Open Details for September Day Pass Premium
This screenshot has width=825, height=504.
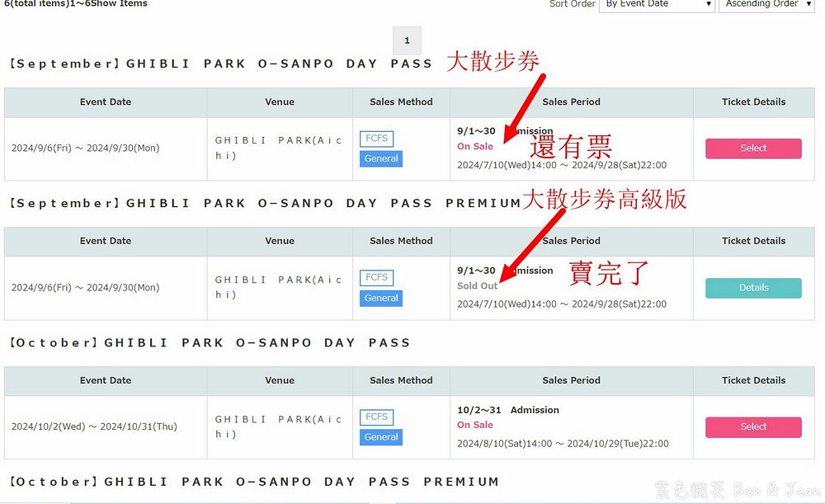pos(753,288)
